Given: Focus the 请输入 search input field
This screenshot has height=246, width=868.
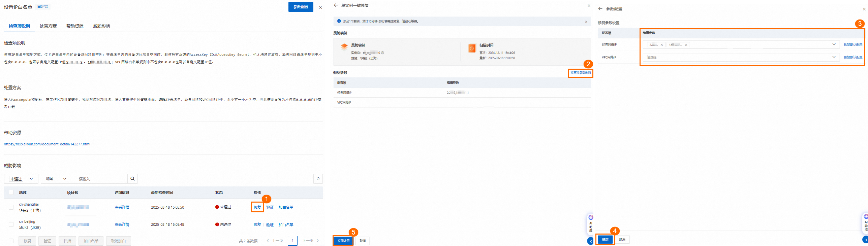Looking at the screenshot, I should (x=101, y=179).
